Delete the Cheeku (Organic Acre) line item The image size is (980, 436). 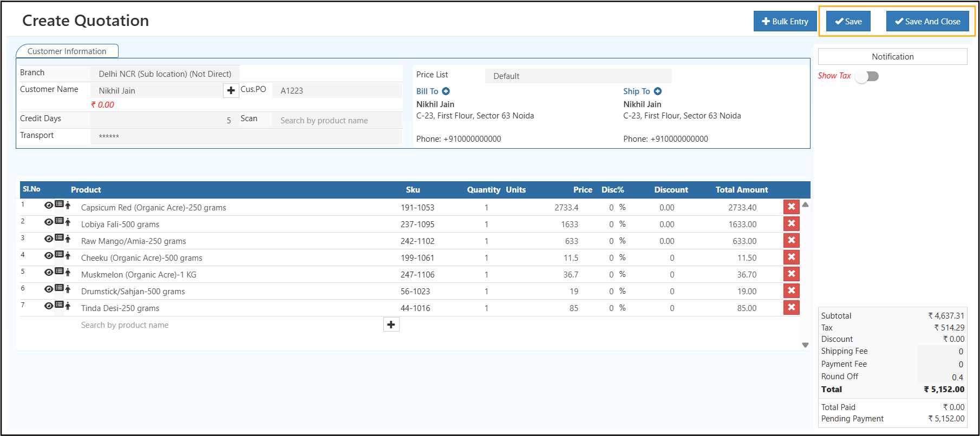click(x=791, y=257)
